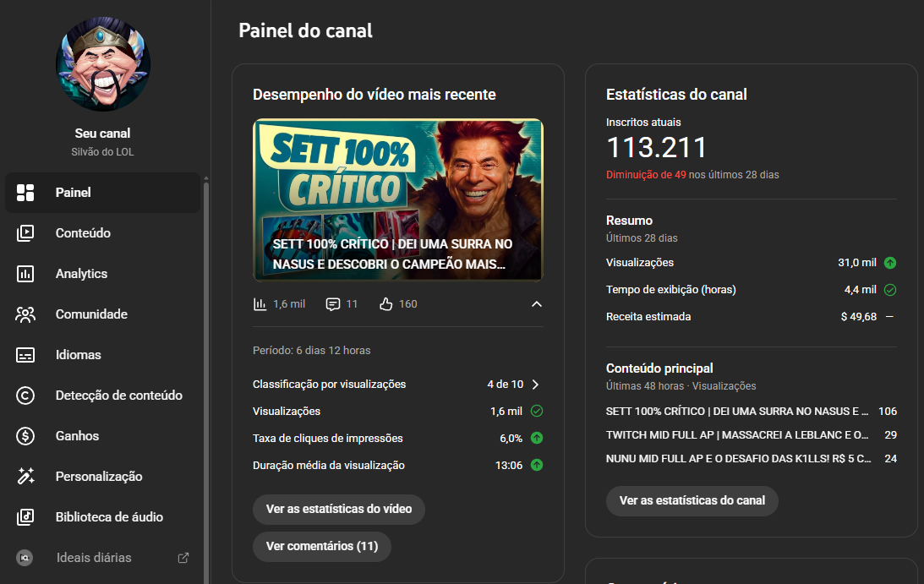
Task: Select Personalização in the sidebar
Action: (x=102, y=476)
